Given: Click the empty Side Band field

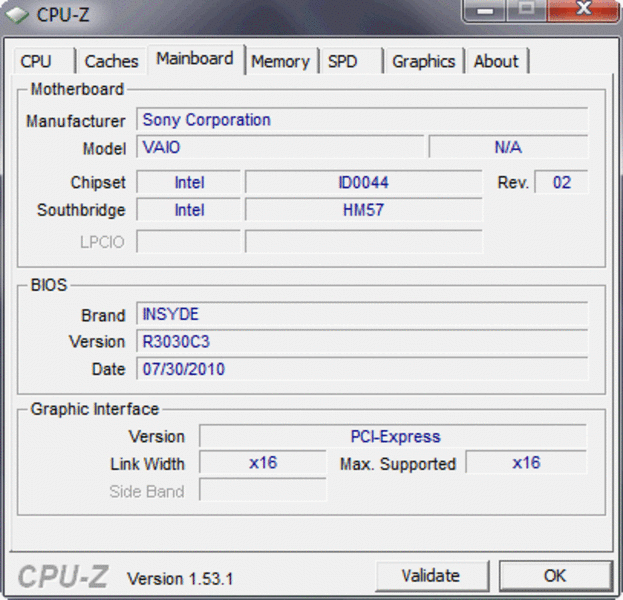Looking at the screenshot, I should (263, 490).
